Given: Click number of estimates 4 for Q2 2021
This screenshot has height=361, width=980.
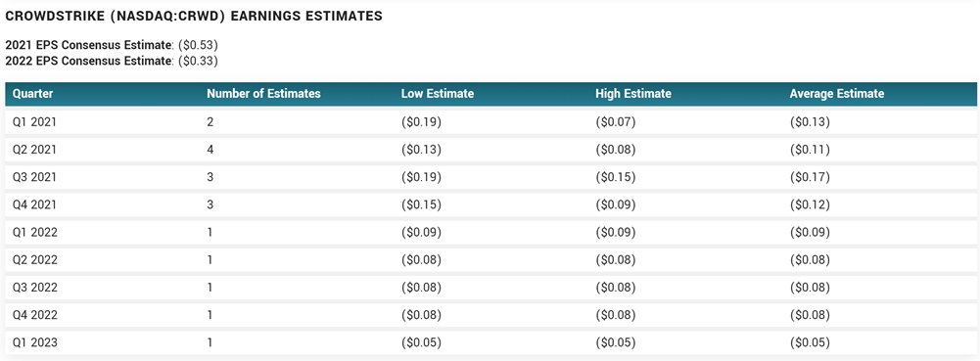Looking at the screenshot, I should point(210,150).
